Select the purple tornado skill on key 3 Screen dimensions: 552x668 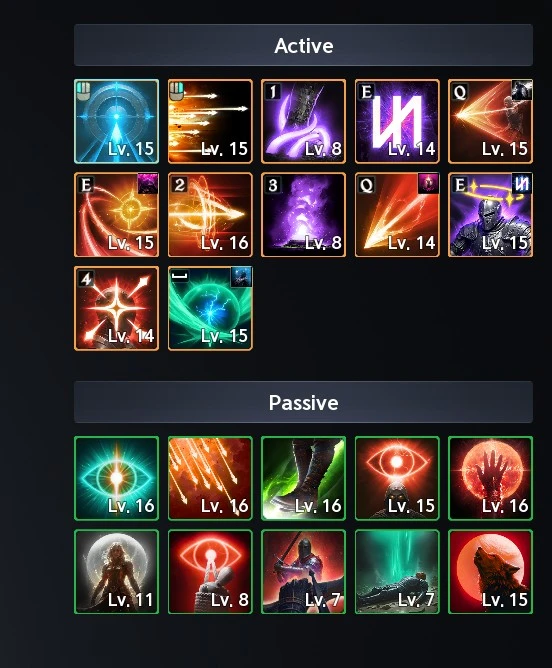click(303, 215)
